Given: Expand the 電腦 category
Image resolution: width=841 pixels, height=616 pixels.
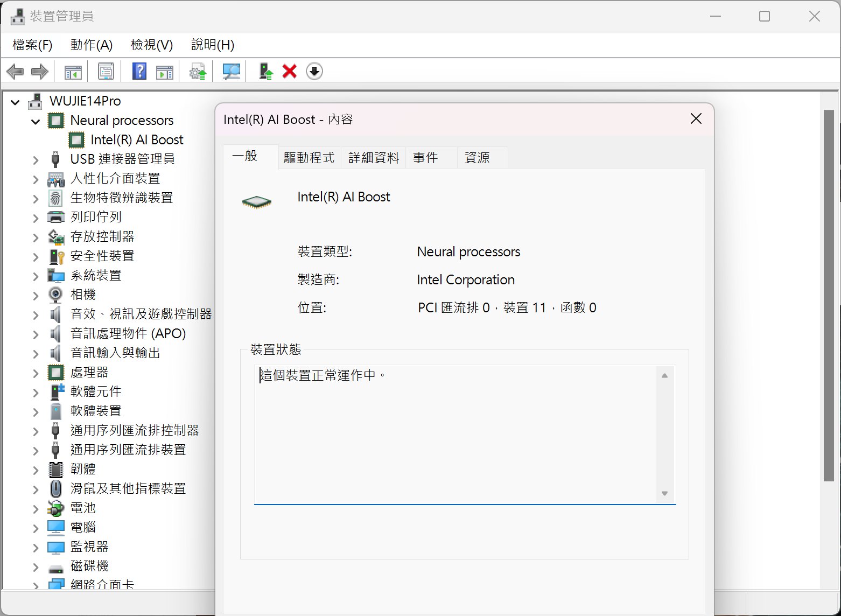Looking at the screenshot, I should click(x=36, y=528).
